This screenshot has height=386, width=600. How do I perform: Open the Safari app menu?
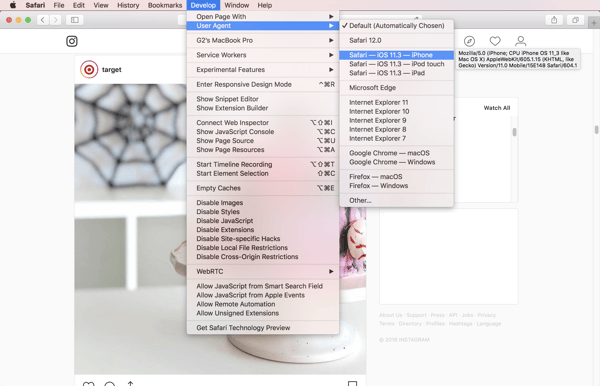click(x=35, y=5)
